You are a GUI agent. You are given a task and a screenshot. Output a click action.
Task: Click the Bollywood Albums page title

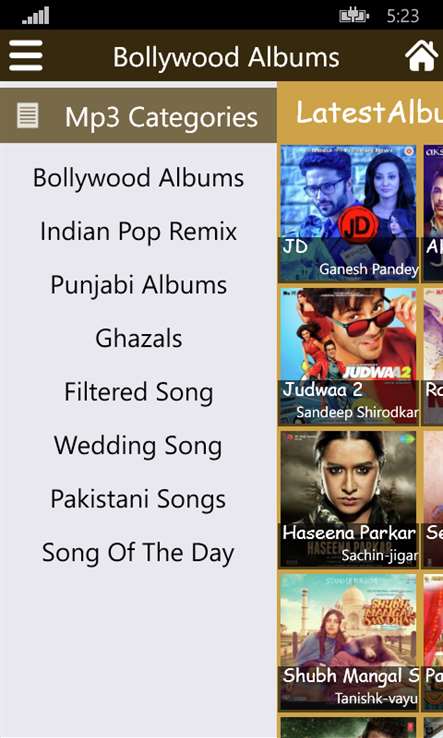coord(226,57)
